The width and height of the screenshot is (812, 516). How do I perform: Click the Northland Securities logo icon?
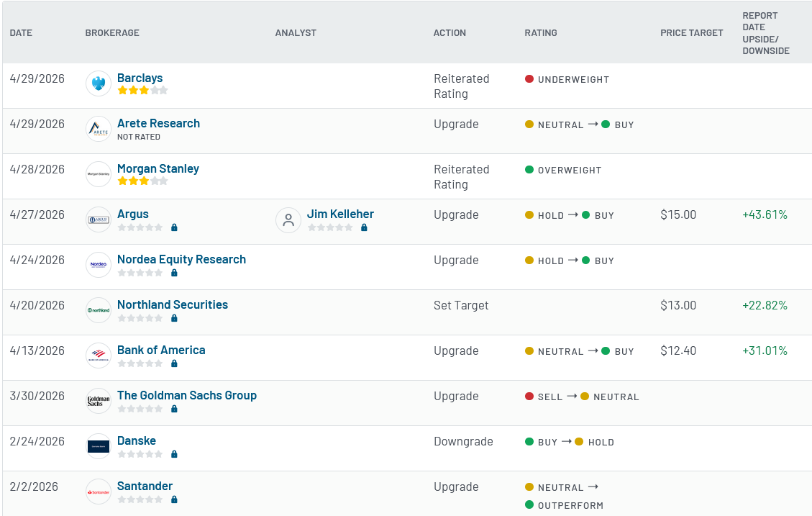[x=99, y=310]
